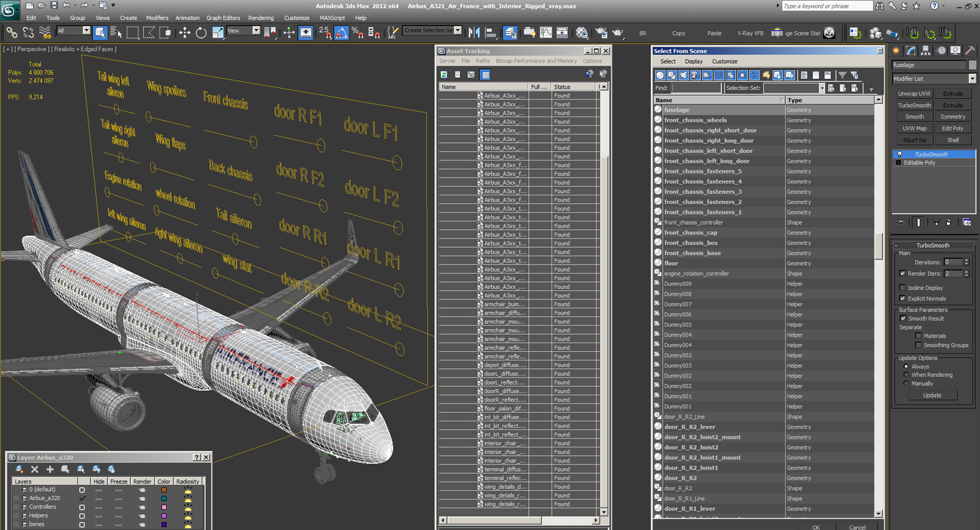This screenshot has height=530, width=980.
Task: Toggle the Render Iters checkbox
Action: [903, 273]
